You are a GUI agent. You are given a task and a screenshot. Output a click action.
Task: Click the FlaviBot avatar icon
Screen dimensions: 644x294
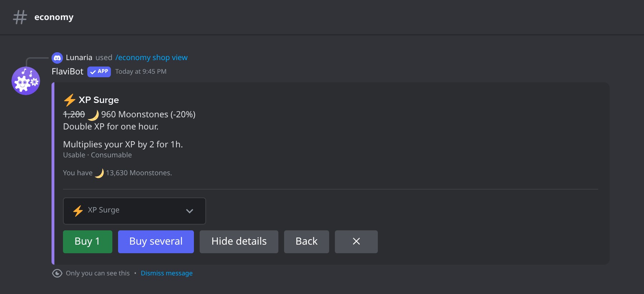(x=26, y=81)
